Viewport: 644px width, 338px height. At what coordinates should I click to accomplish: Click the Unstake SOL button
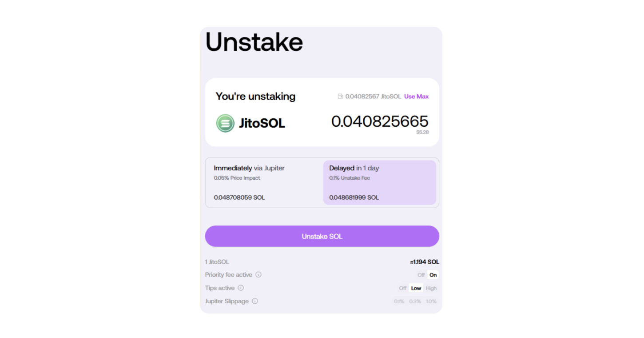tap(322, 236)
